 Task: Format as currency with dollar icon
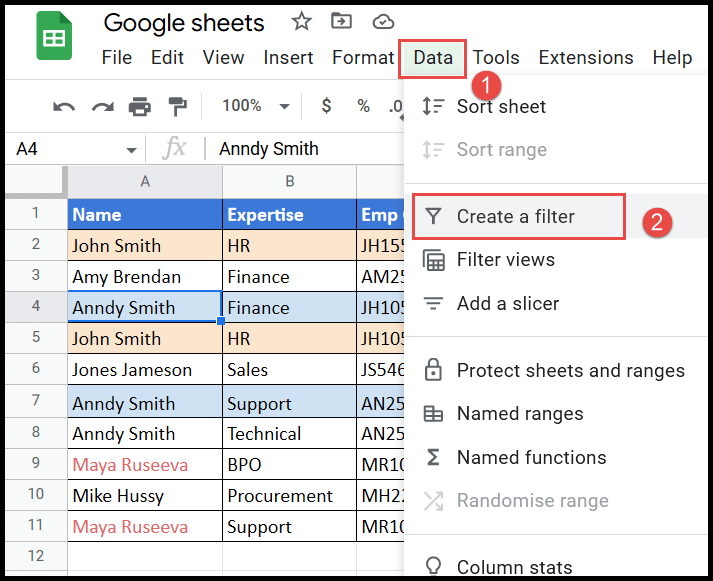[x=326, y=106]
